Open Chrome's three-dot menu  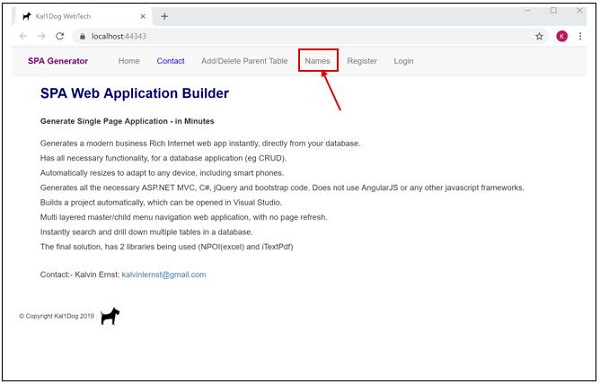pyautogui.click(x=580, y=36)
